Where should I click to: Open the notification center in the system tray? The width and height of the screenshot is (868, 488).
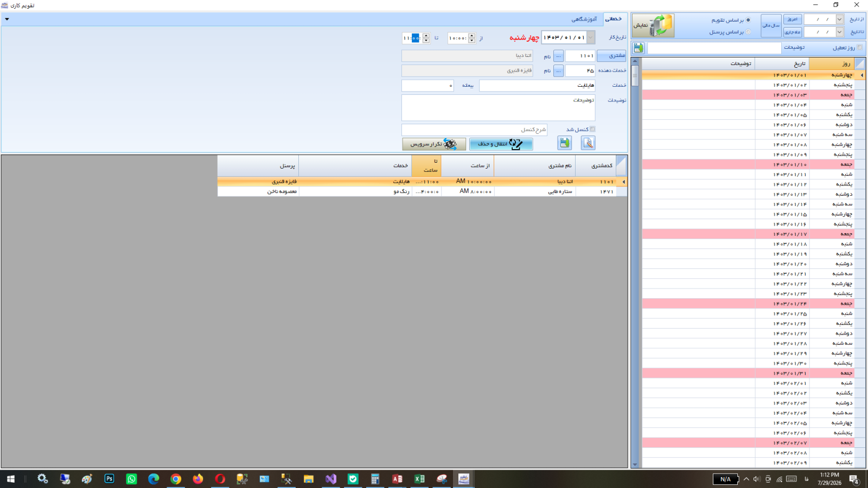[x=854, y=479]
